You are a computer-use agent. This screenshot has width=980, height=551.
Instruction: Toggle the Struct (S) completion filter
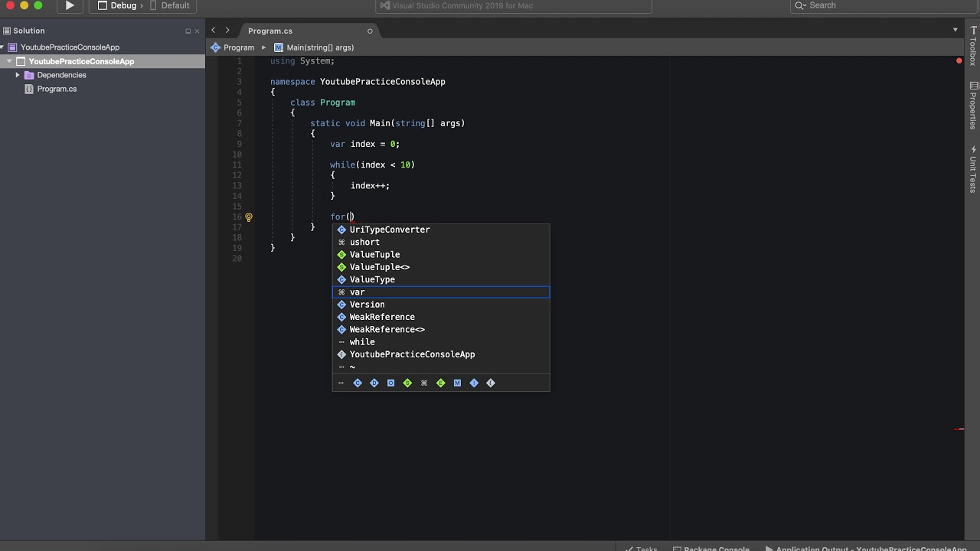(407, 383)
